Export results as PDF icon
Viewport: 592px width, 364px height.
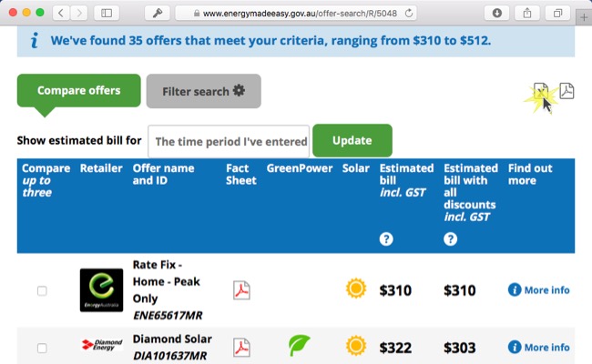(566, 91)
